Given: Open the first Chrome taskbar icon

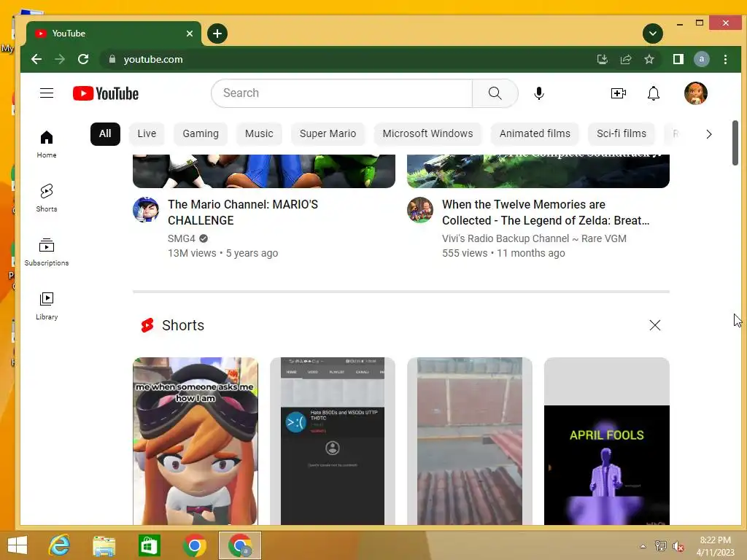Looking at the screenshot, I should pyautogui.click(x=194, y=545).
